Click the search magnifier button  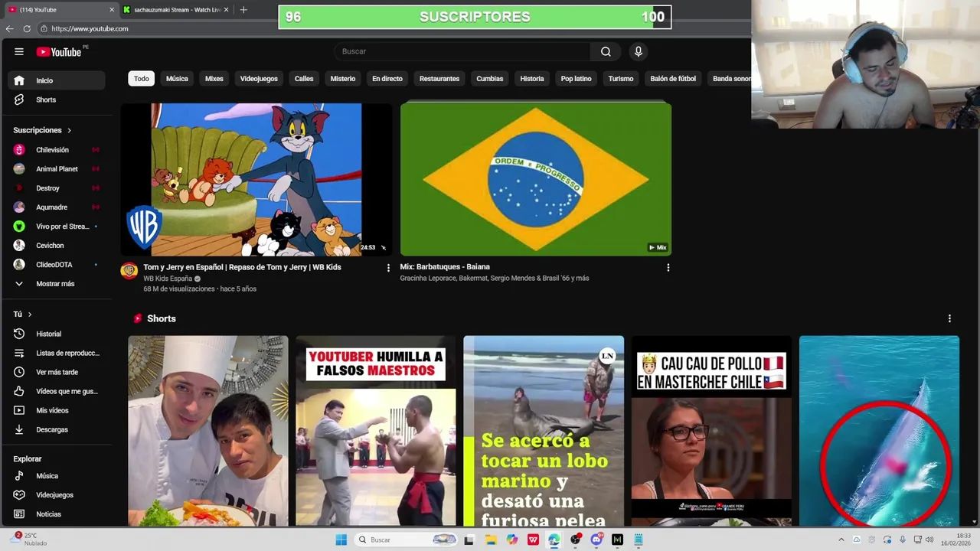coord(606,51)
